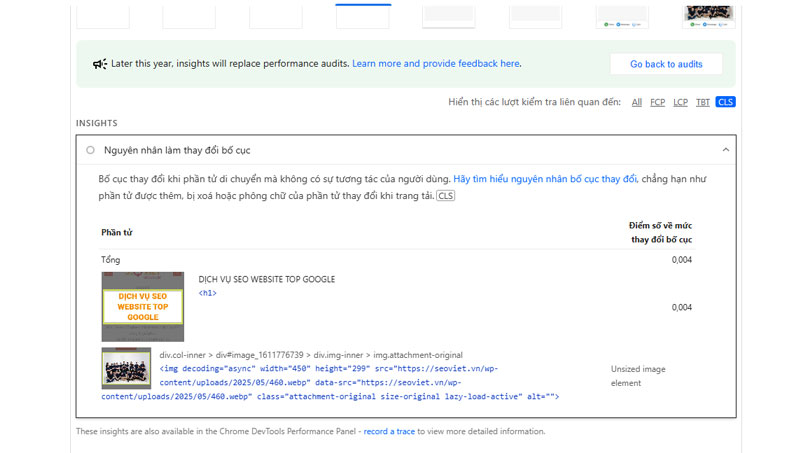Click 'Điểm số về mức thay đổi bố cục' header
This screenshot has width=800, height=453.
click(x=660, y=233)
